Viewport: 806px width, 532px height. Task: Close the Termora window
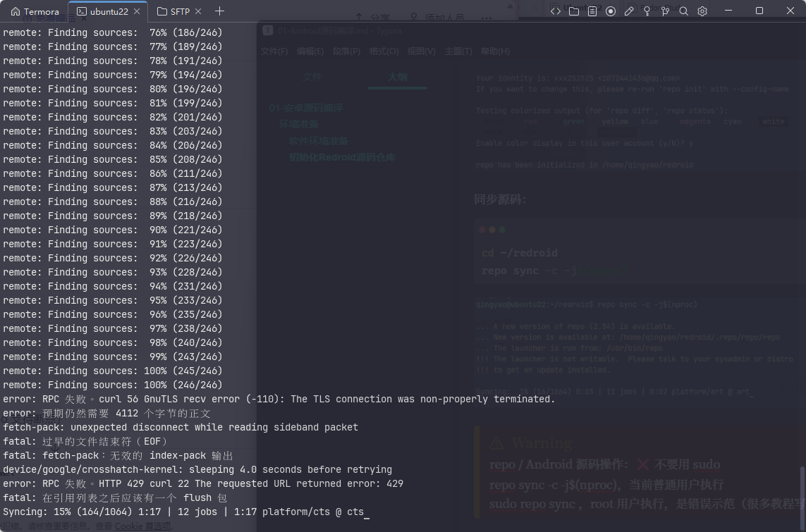(790, 11)
